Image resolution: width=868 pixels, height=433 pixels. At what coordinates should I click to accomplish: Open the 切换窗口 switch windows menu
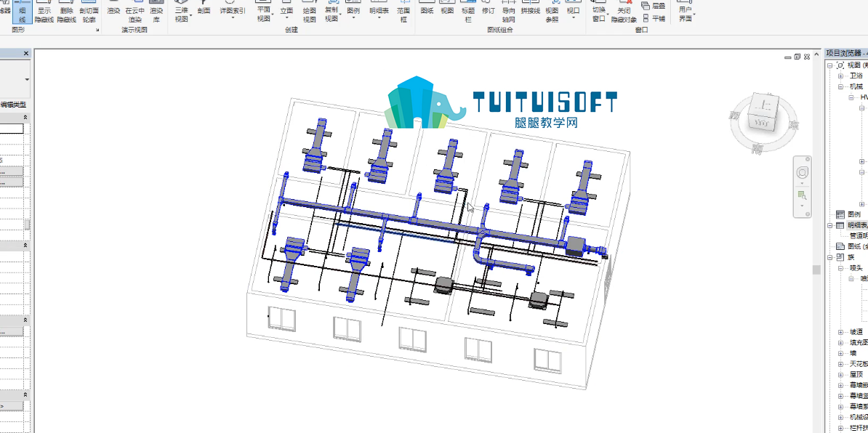click(599, 12)
